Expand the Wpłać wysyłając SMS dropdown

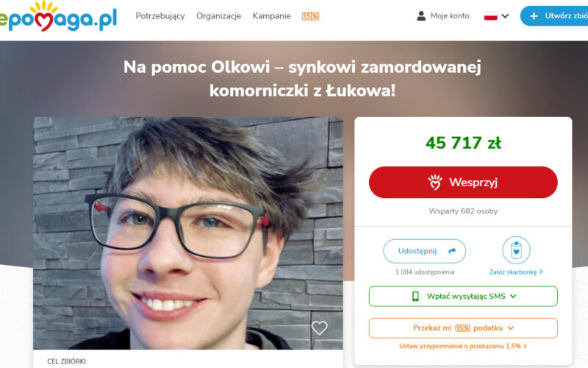pos(463,297)
